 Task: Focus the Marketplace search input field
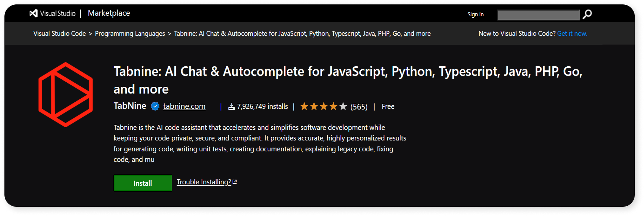538,15
